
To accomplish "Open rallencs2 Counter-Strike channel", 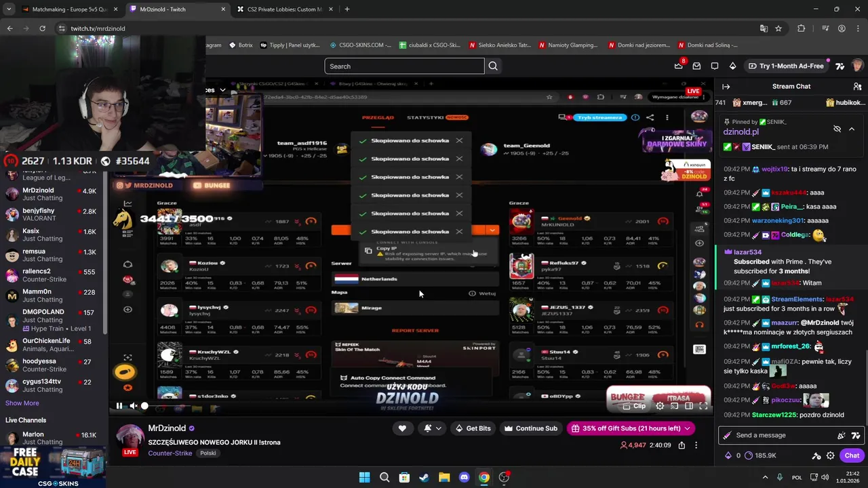I will pos(52,275).
